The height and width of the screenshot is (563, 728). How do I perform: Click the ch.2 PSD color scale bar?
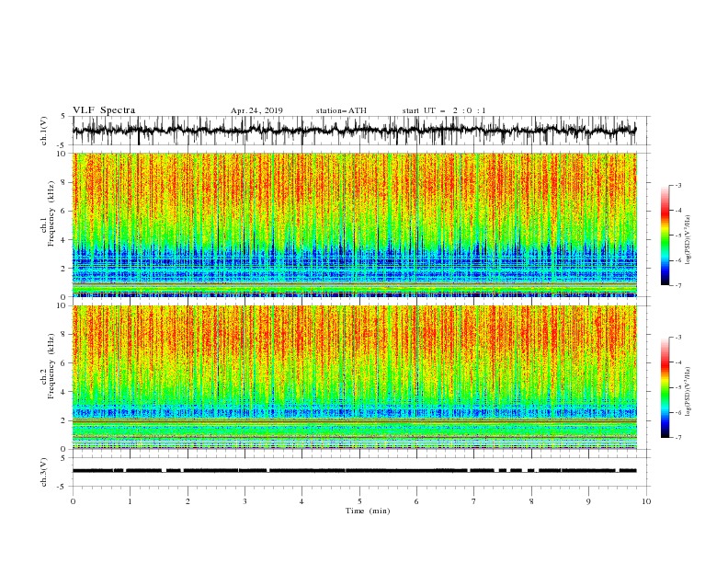(x=665, y=387)
